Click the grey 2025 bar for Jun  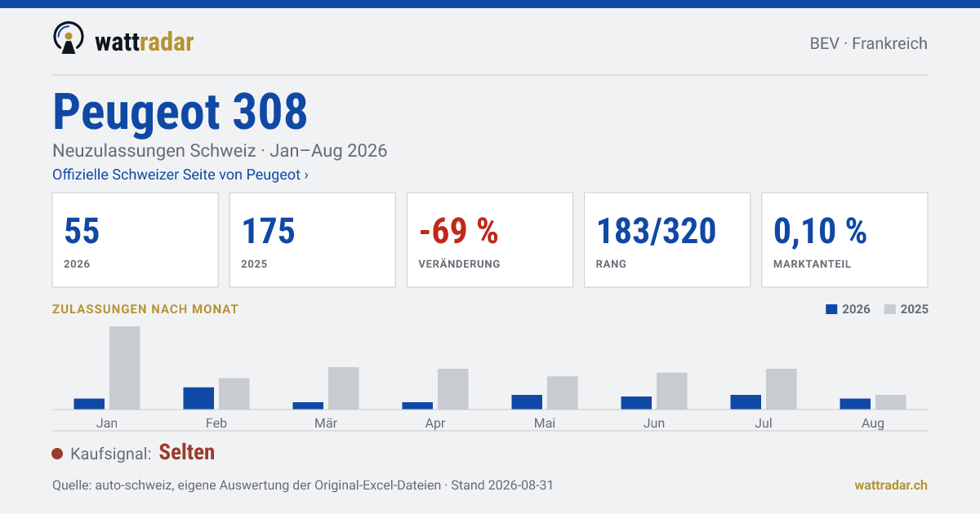point(672,391)
